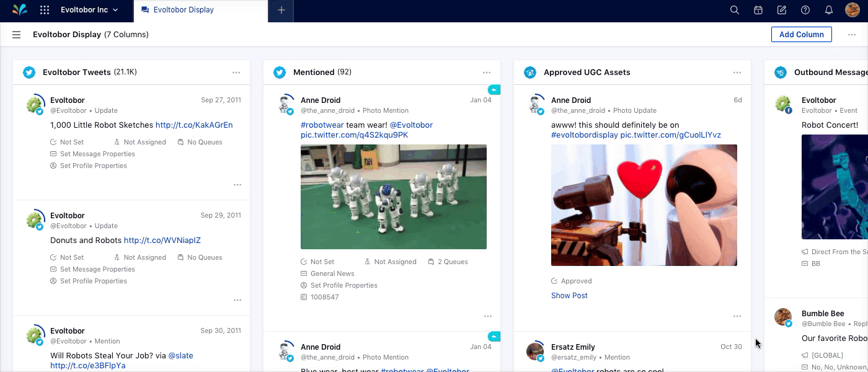
Task: Click Evoltobor avatar on Sep 27, 2011 tweet
Action: pyautogui.click(x=35, y=104)
